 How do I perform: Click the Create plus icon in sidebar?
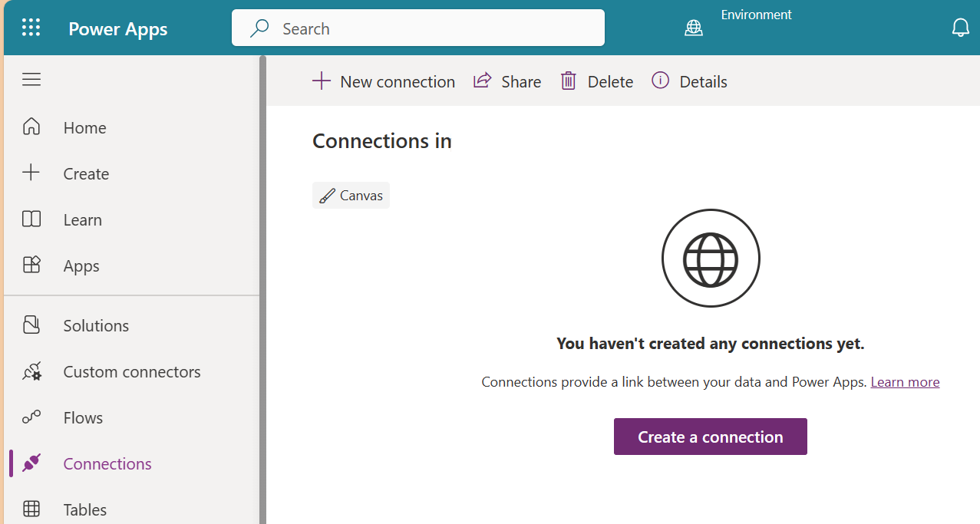click(x=31, y=173)
